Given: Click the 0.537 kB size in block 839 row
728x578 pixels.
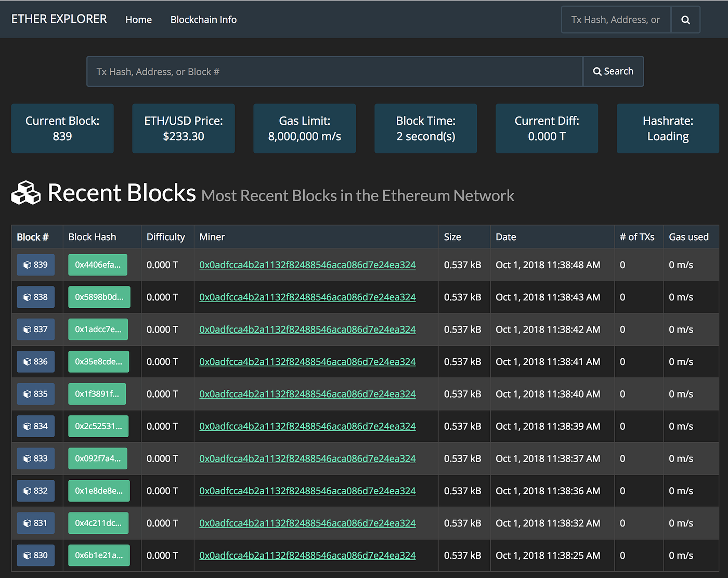Looking at the screenshot, I should coord(463,265).
